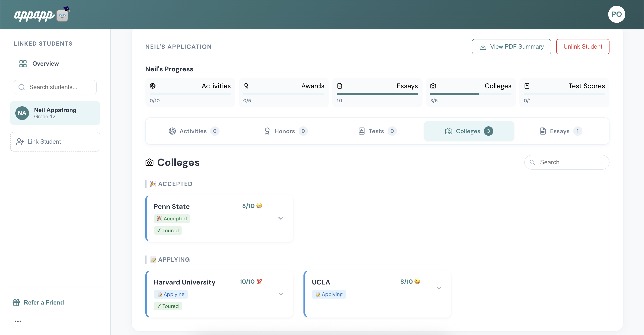Click the party popper icon by ACCEPTED

[x=153, y=184]
